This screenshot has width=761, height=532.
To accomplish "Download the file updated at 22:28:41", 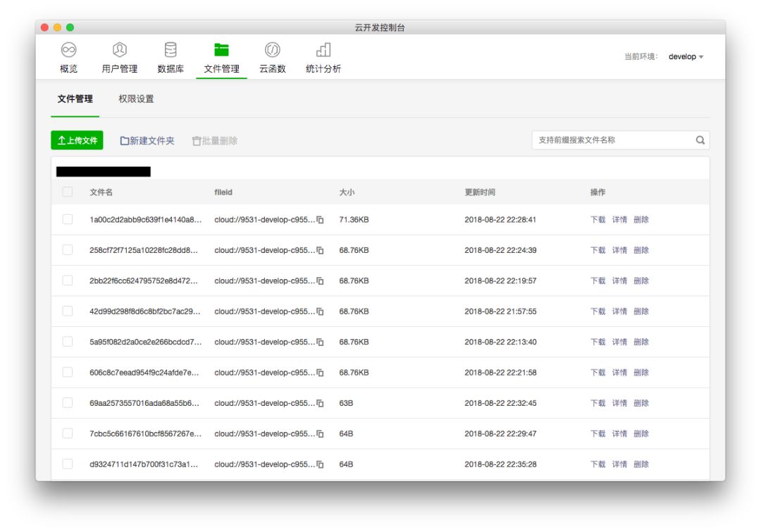I will click(598, 220).
